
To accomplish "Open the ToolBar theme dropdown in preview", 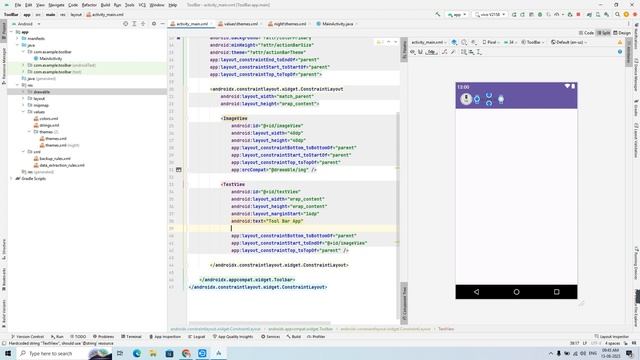I will tap(533, 42).
